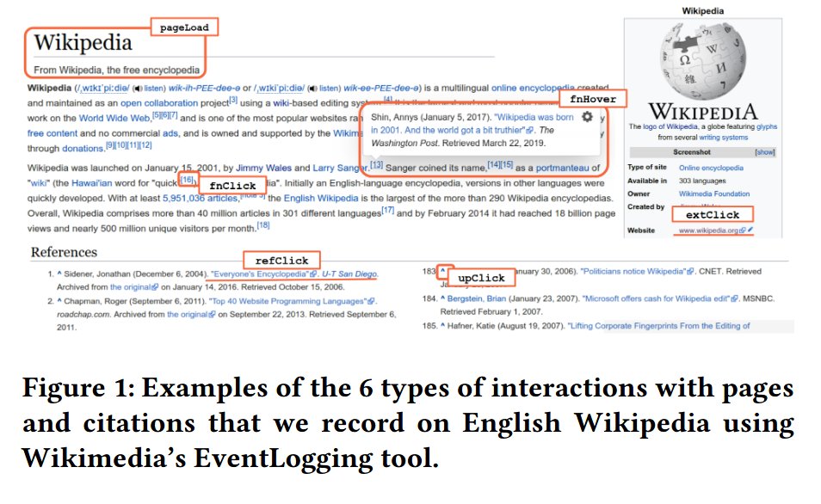Open 'Microsoft offers cash for Wikipedia edit' link
The width and height of the screenshot is (821, 504).
tap(656, 298)
